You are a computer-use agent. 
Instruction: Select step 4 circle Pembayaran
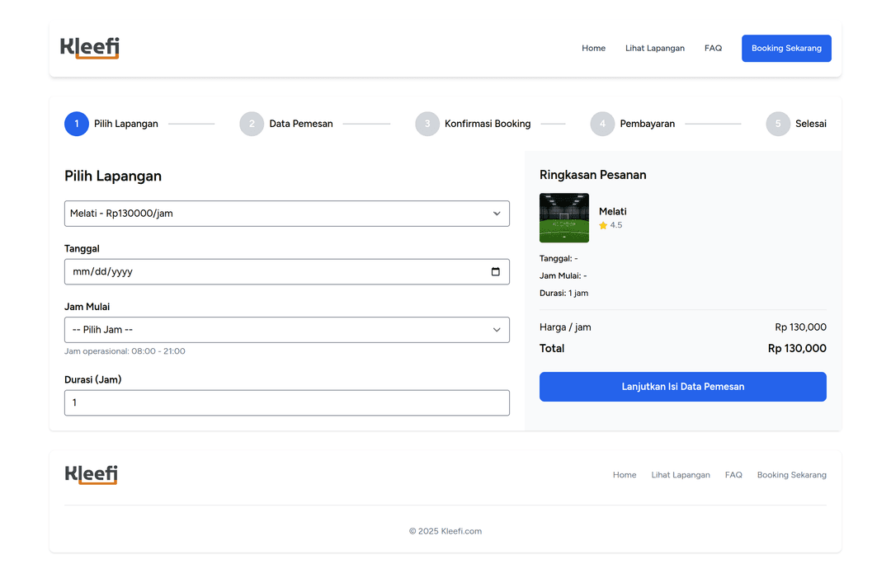pyautogui.click(x=602, y=124)
